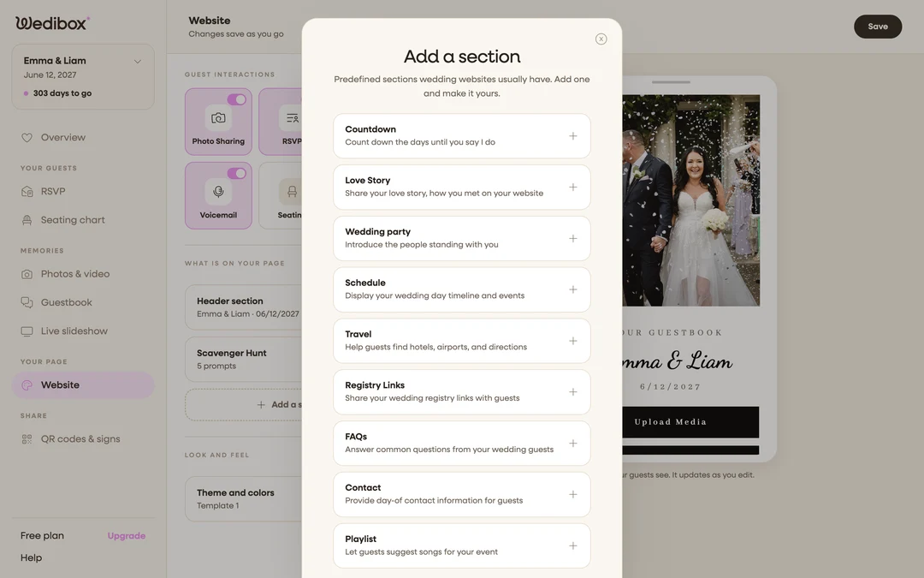This screenshot has height=578, width=924.
Task: Add Playlist section via its plus icon
Action: [x=572, y=545]
